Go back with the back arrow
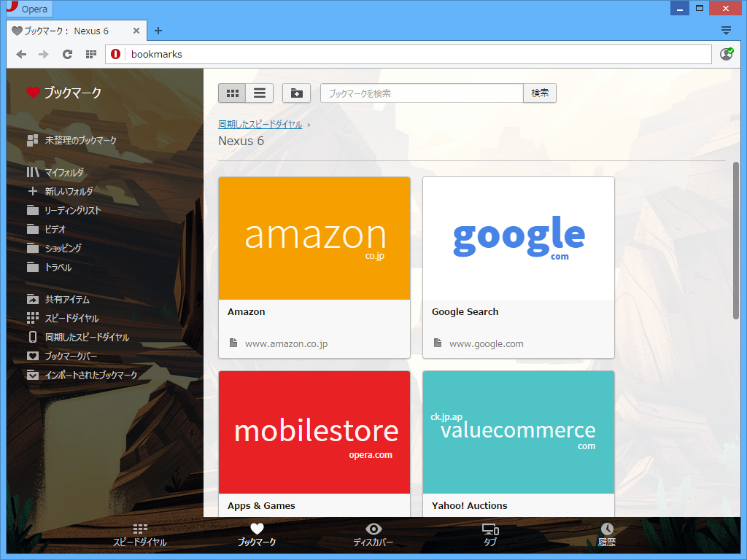This screenshot has width=747, height=560. tap(21, 54)
